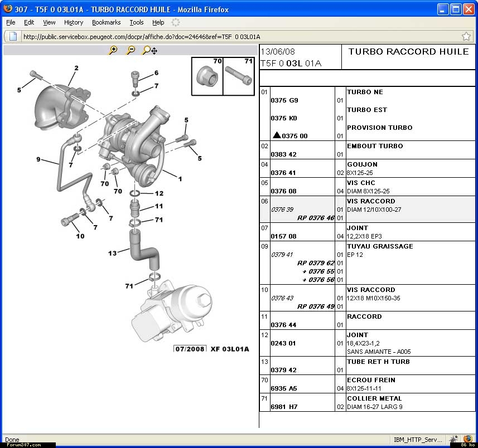The height and width of the screenshot is (448, 478).
Task: Click the magnifier with move arrows icon
Action: click(x=149, y=50)
